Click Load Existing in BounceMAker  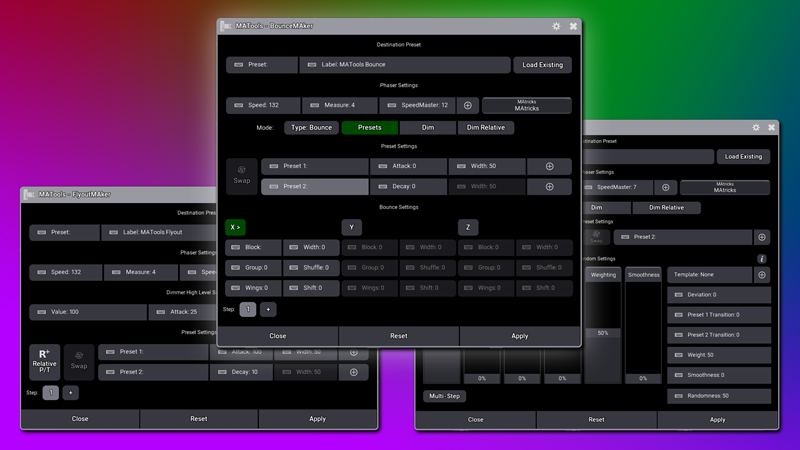pyautogui.click(x=542, y=65)
